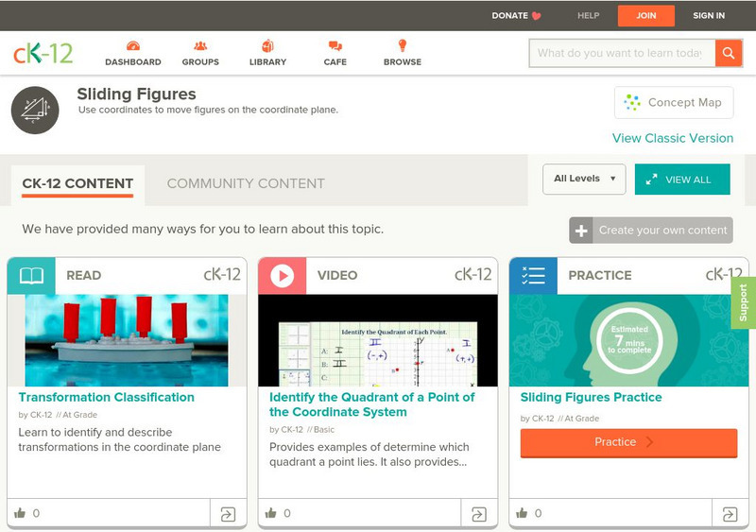Switch to CK-12 Content tab

point(77,183)
